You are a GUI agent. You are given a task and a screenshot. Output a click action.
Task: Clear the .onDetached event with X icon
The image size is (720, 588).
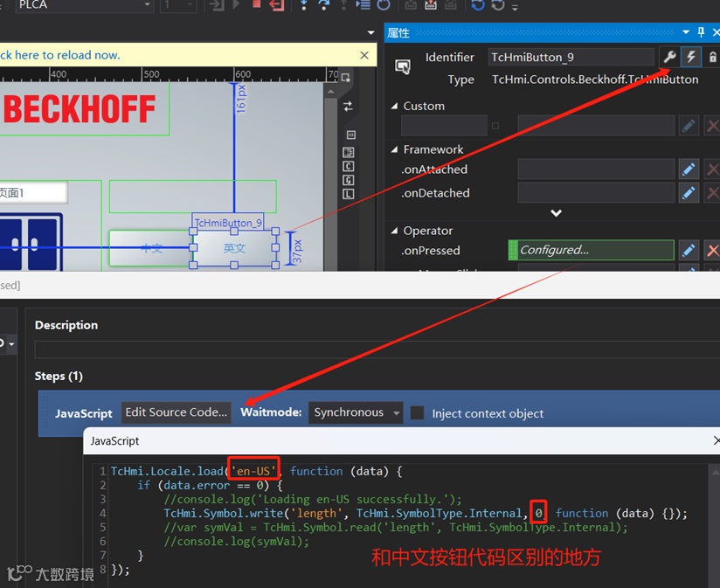(712, 193)
